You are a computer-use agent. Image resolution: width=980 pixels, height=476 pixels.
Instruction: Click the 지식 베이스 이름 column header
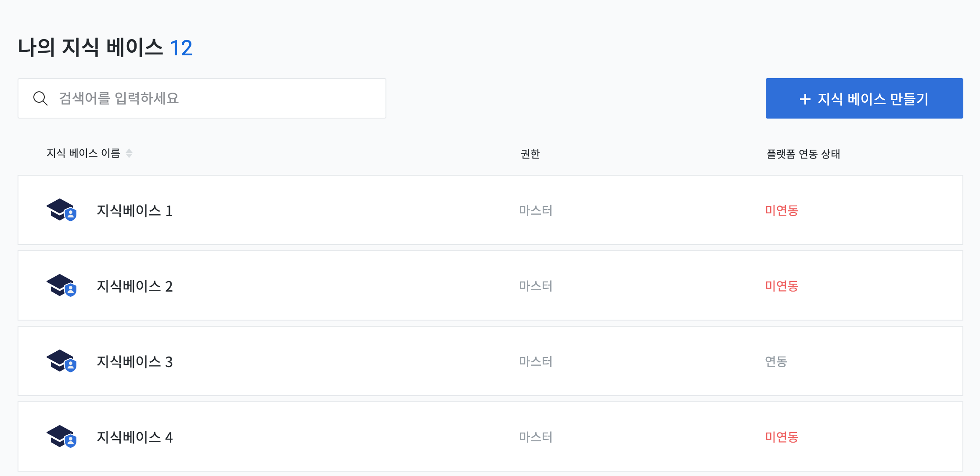coord(83,153)
